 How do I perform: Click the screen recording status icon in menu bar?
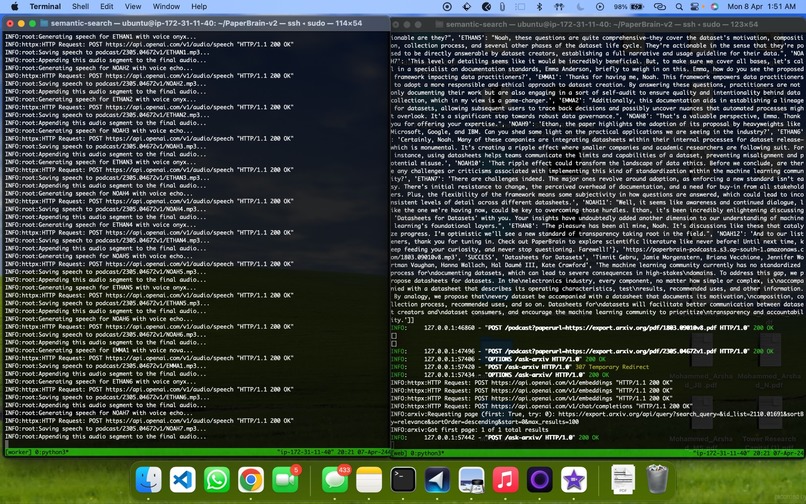pos(447,7)
